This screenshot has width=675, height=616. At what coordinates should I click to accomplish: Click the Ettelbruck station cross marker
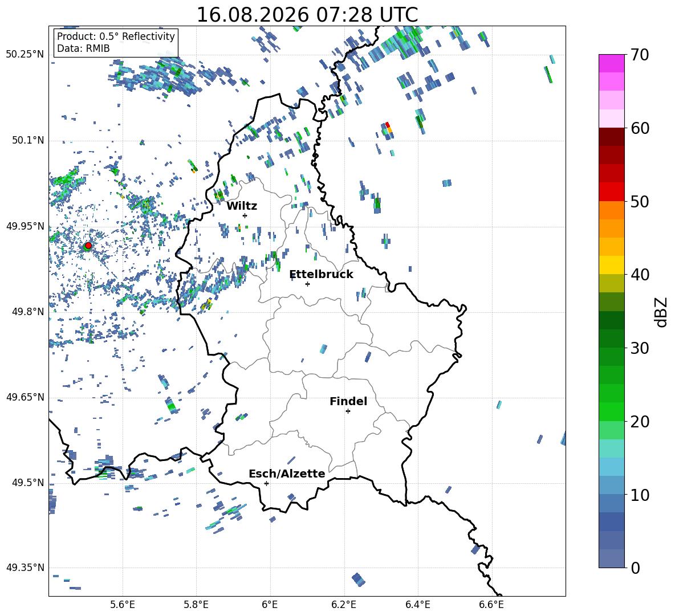pyautogui.click(x=307, y=284)
